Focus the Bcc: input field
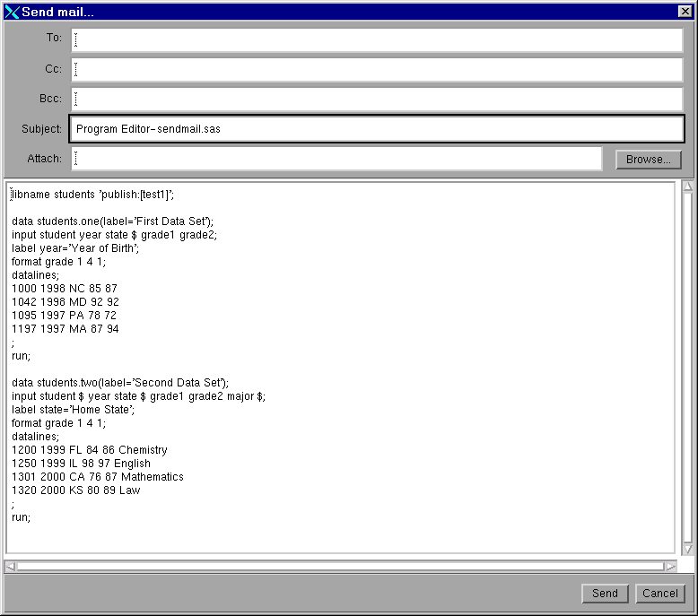 click(x=377, y=99)
